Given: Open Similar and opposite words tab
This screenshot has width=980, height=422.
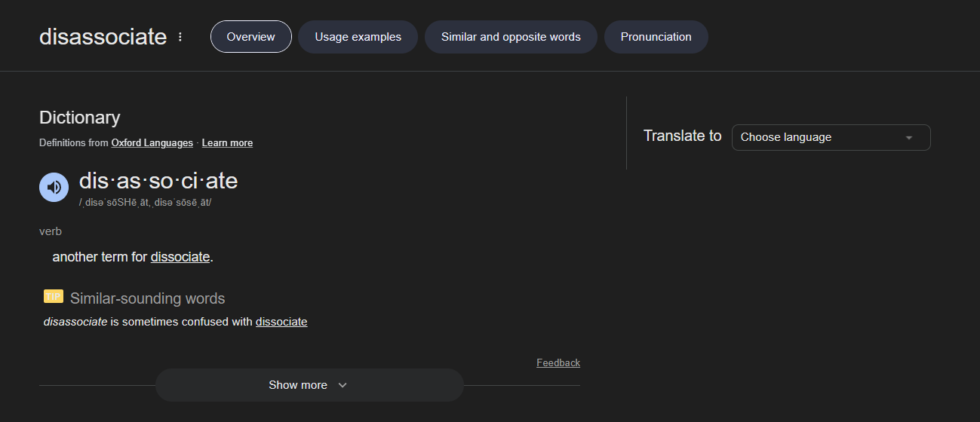Looking at the screenshot, I should [511, 37].
